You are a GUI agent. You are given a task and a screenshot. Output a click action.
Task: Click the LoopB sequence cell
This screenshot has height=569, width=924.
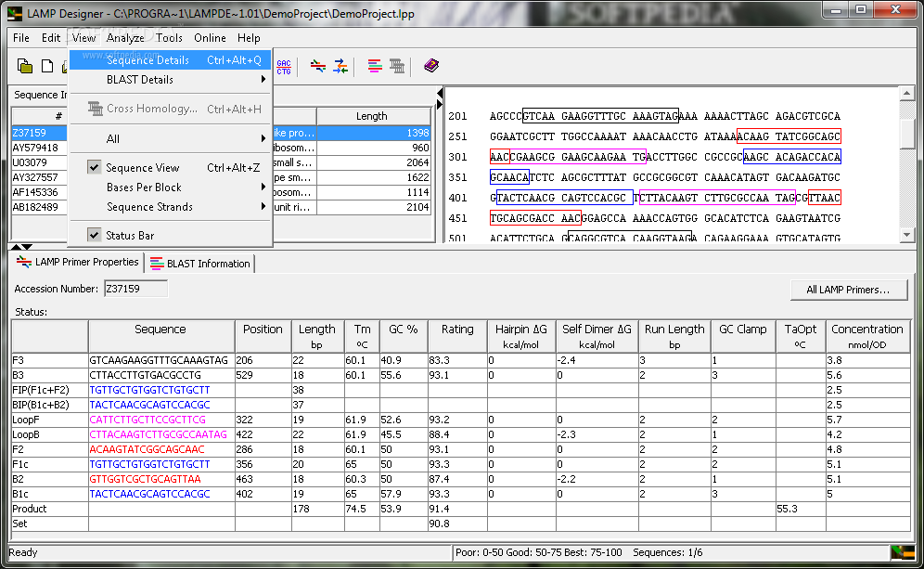click(161, 434)
